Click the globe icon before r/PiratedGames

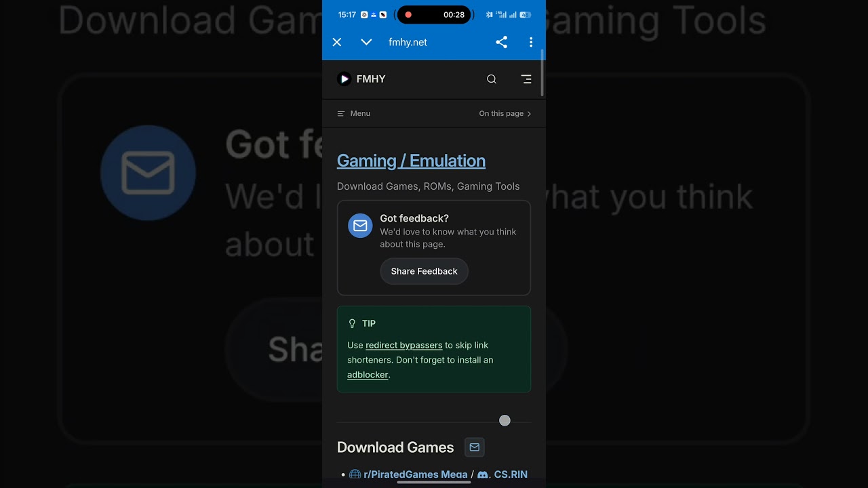coord(355,474)
